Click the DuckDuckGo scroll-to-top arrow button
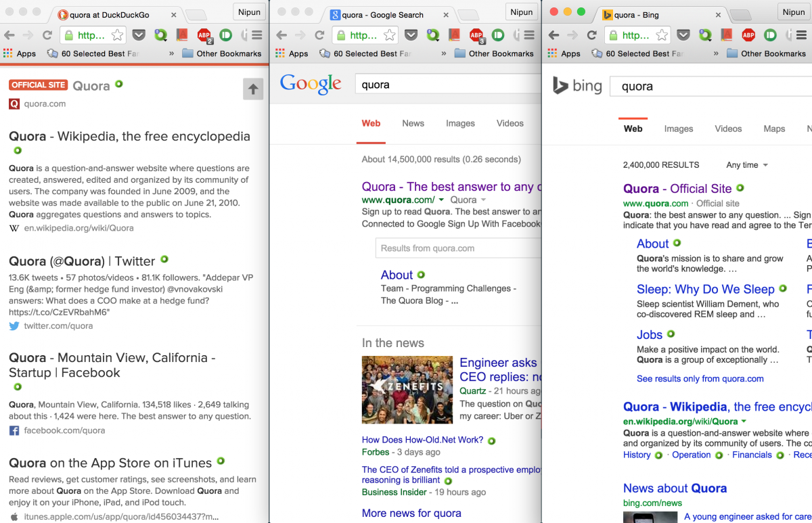Image resolution: width=812 pixels, height=523 pixels. click(x=253, y=89)
